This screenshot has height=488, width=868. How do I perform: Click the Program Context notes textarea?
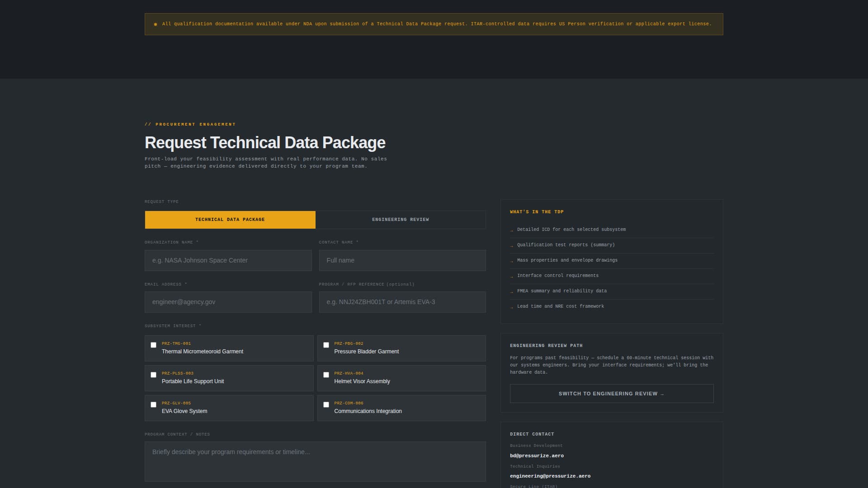(x=315, y=461)
